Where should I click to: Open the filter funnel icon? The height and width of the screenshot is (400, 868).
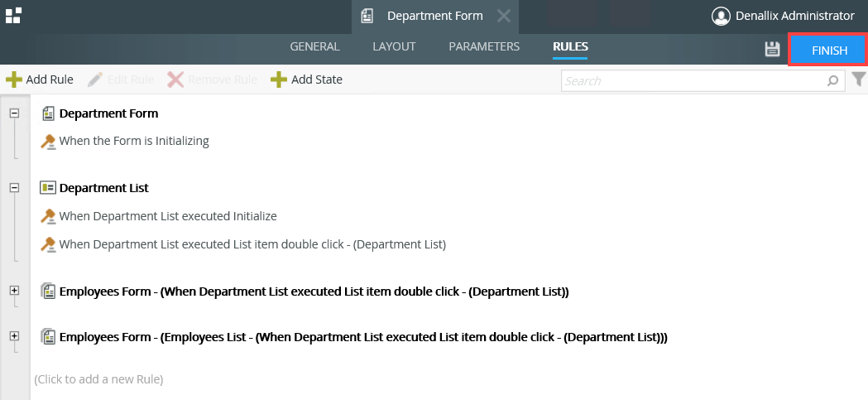click(x=859, y=80)
